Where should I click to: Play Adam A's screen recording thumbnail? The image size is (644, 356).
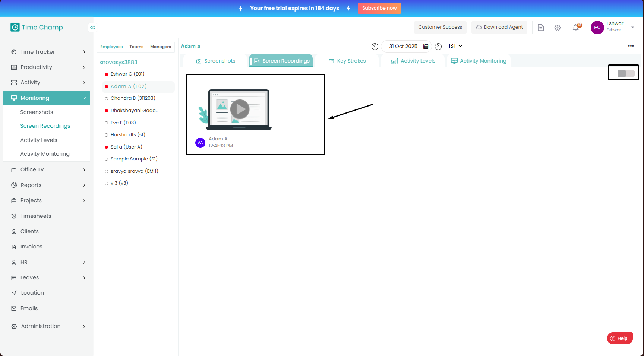(240, 109)
